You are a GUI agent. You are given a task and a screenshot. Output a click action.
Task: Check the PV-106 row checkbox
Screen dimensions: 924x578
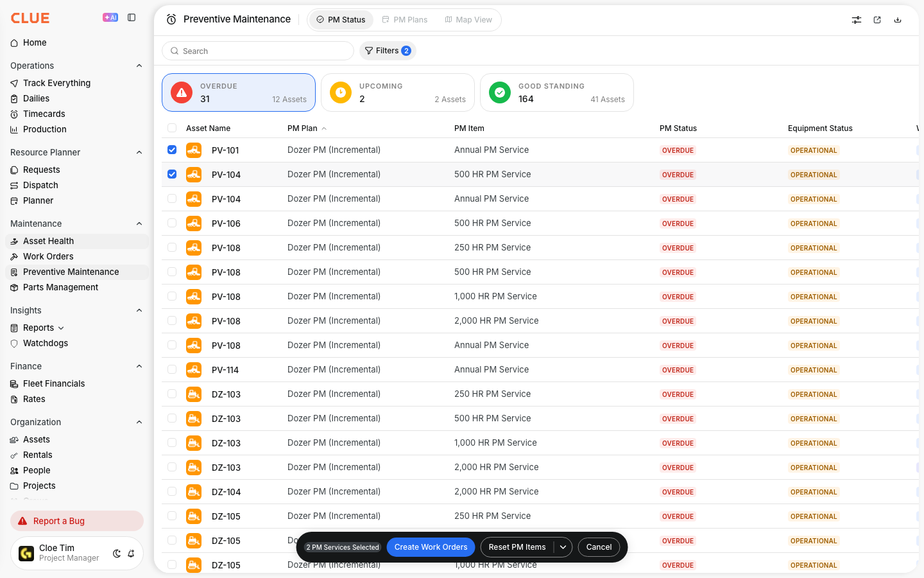pyautogui.click(x=172, y=223)
